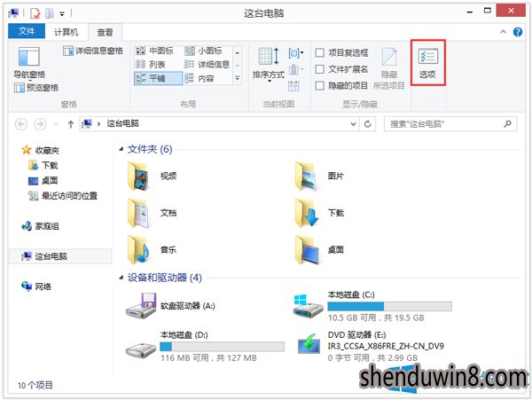The image size is (532, 400).
Task: Select the DVD 驱动器 (E:) icon
Action: [x=309, y=344]
